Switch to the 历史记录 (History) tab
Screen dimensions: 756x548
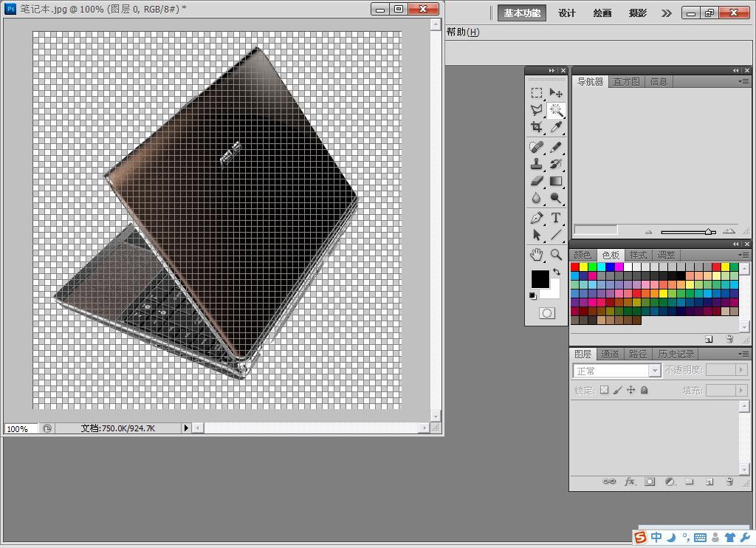coord(676,354)
